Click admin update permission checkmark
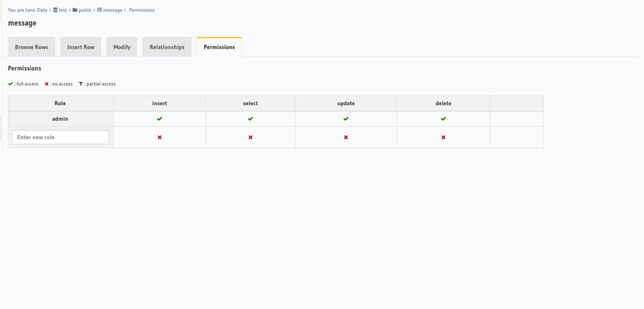This screenshot has width=644, height=309. click(346, 119)
